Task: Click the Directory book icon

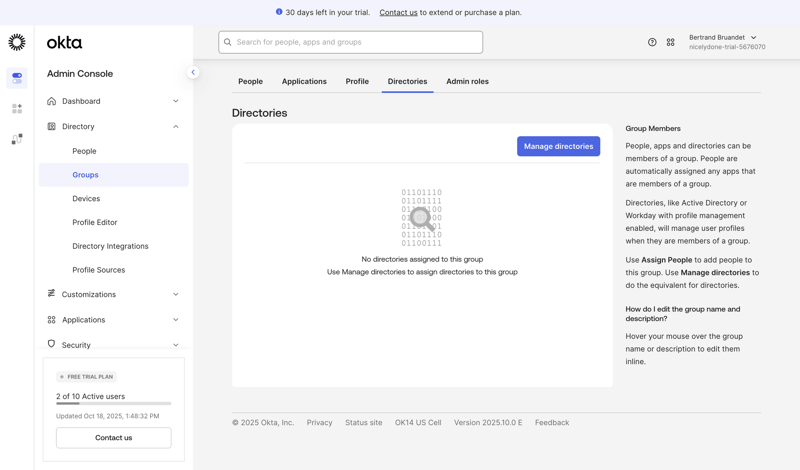Action: point(52,126)
